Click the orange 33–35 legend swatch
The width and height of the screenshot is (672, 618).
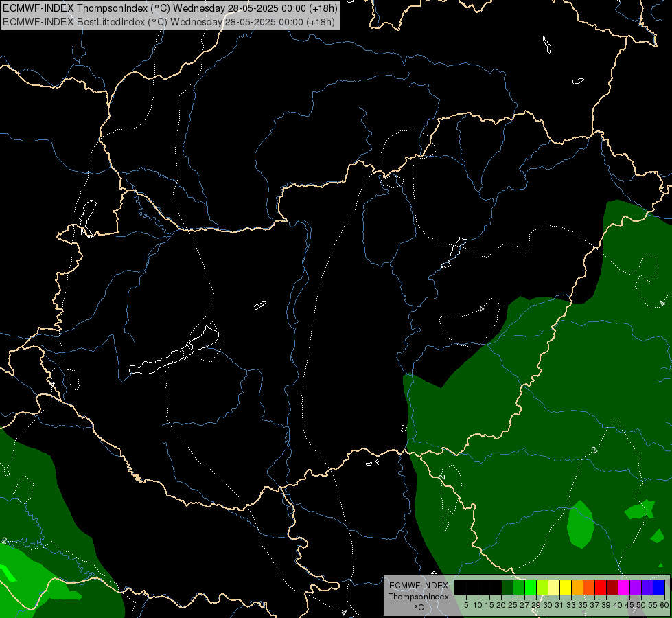tap(577, 587)
